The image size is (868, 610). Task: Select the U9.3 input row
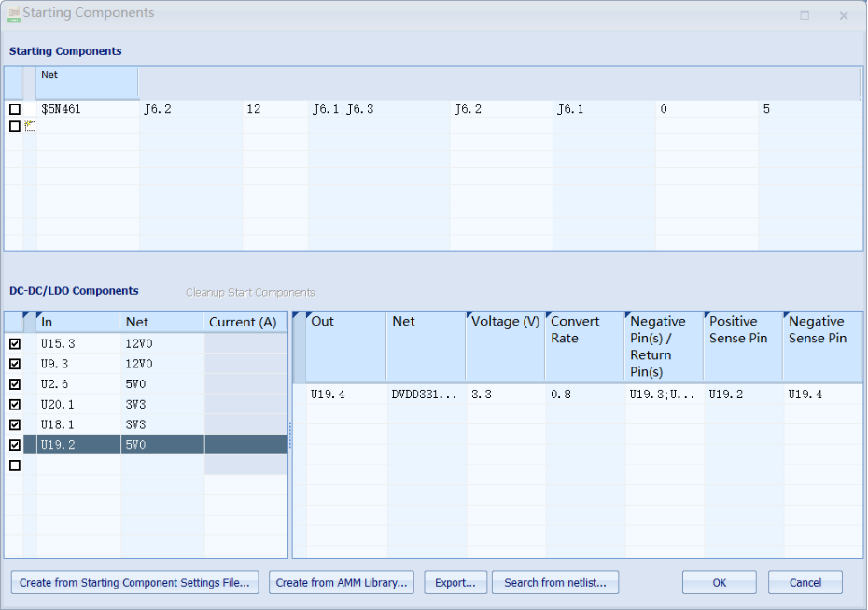click(x=78, y=364)
